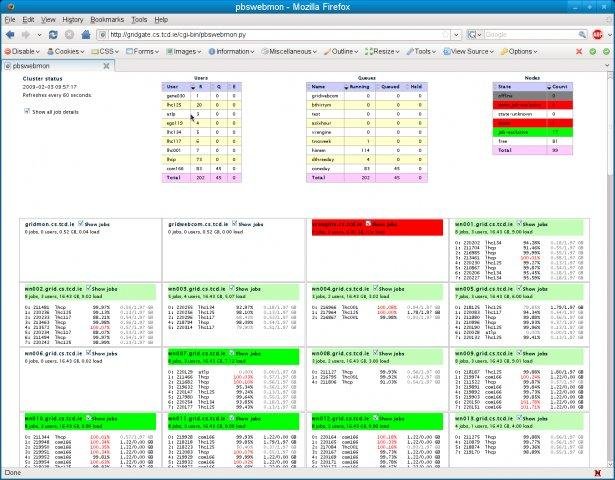The height and width of the screenshot is (480, 615).
Task: Open the View menu
Action: point(48,20)
